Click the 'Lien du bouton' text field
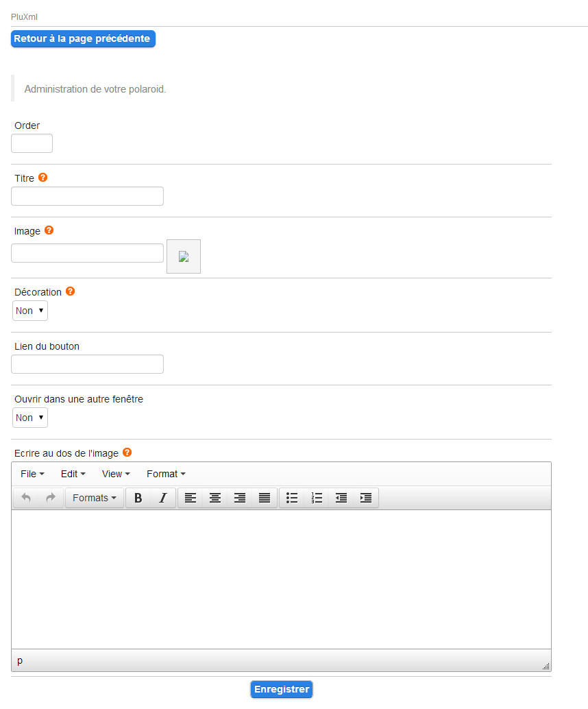Viewport: 588px width, 709px height. [x=87, y=364]
